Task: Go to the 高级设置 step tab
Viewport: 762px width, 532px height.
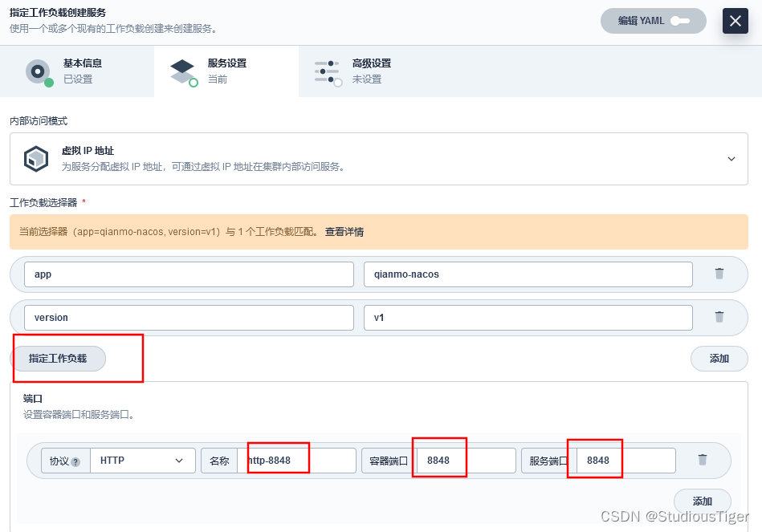Action: click(371, 71)
